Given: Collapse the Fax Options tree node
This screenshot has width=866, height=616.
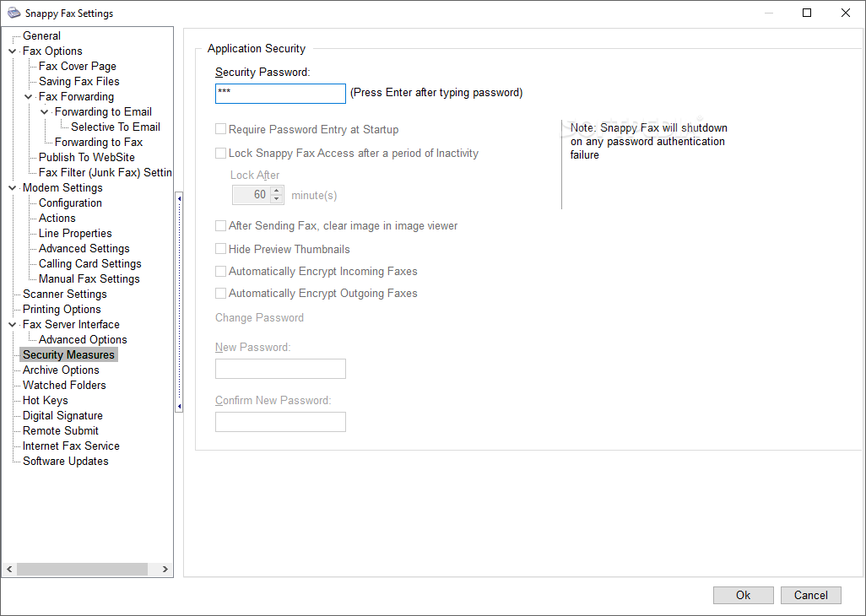Looking at the screenshot, I should click(12, 51).
